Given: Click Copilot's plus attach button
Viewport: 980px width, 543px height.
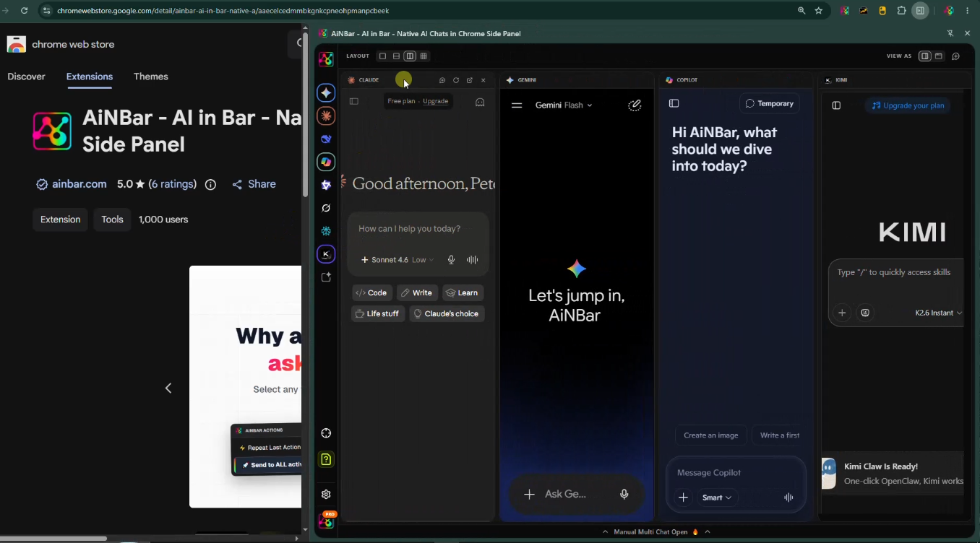Looking at the screenshot, I should point(683,498).
